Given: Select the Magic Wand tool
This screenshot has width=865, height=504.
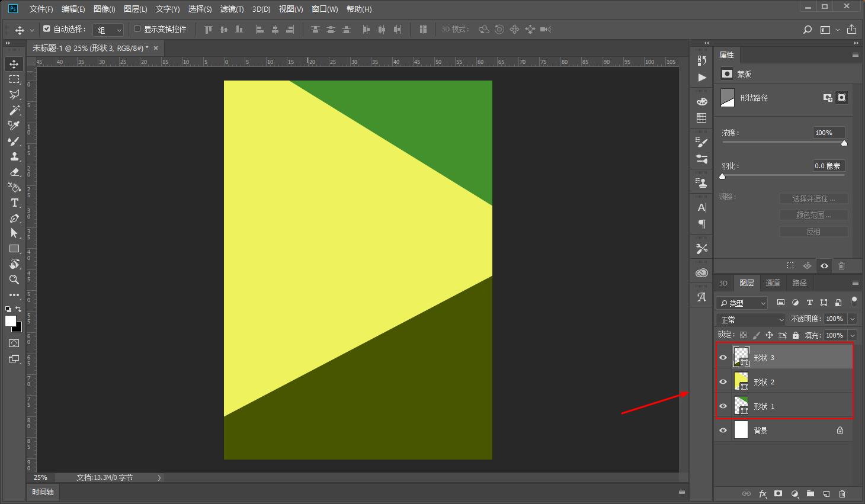Looking at the screenshot, I should click(x=14, y=110).
